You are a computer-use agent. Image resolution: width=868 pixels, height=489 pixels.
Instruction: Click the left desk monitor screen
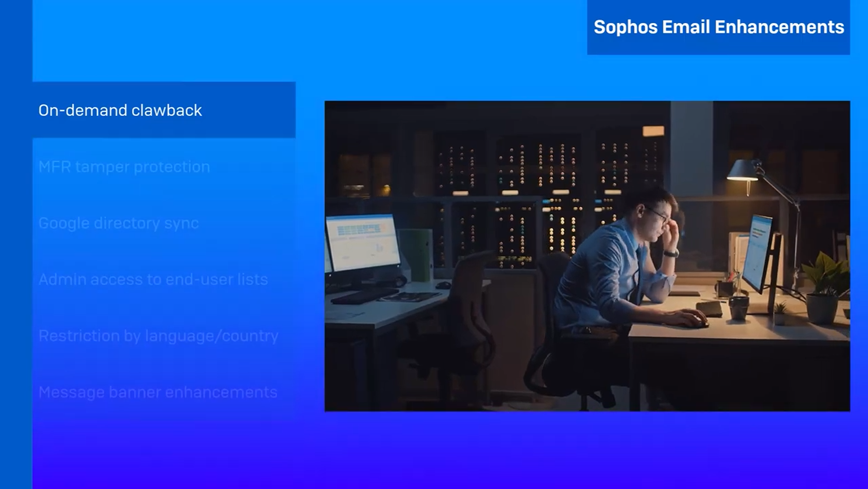click(362, 241)
